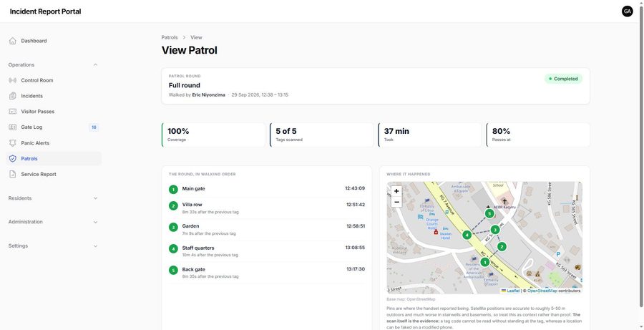Viewport: 644px width, 330px height.
Task: Click the Incidents document icon
Action: [13, 96]
